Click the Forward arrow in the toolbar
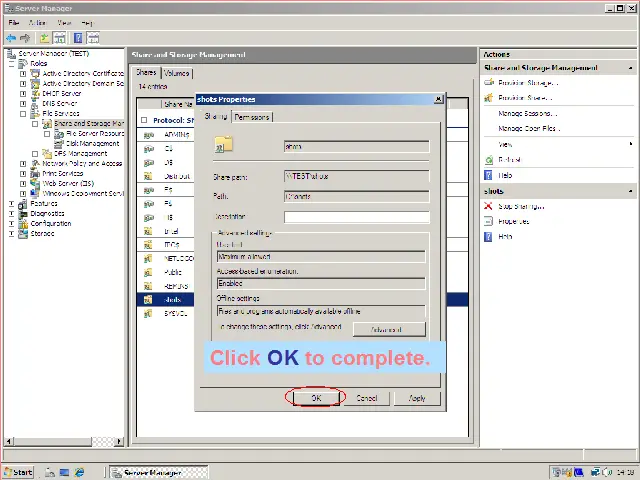The image size is (640, 480). pyautogui.click(x=24, y=38)
